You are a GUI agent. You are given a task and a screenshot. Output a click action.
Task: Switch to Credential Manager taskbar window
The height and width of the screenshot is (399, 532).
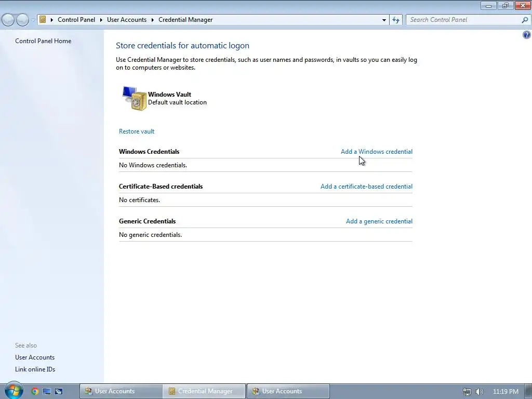click(x=204, y=391)
